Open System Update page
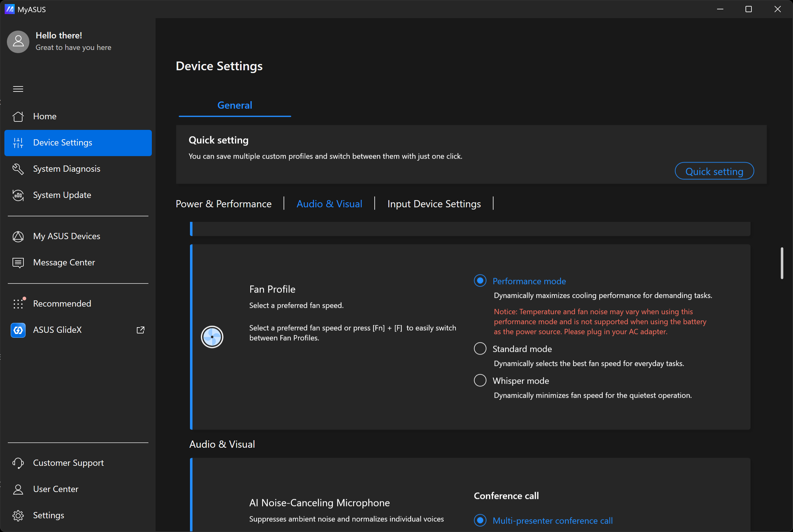793x532 pixels. pos(78,195)
